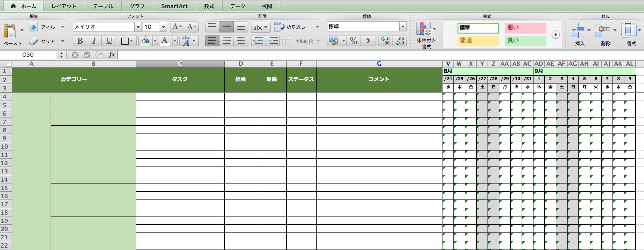
Task: Select the 悪い cell style
Action: (525, 28)
